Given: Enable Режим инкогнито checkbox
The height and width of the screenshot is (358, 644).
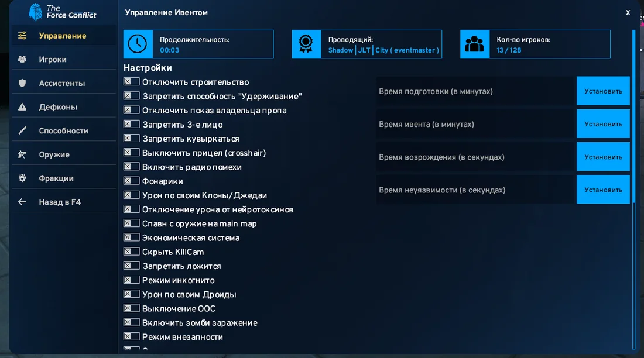Looking at the screenshot, I should pos(131,280).
